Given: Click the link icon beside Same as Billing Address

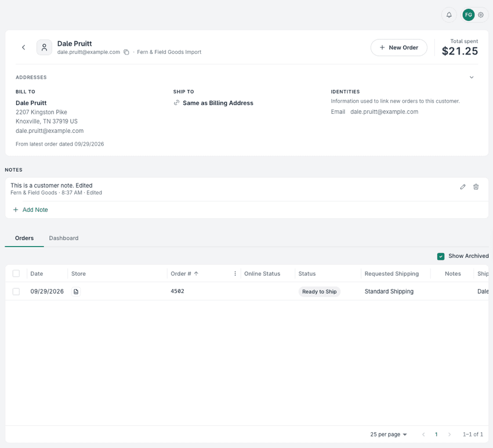Looking at the screenshot, I should coord(177,103).
